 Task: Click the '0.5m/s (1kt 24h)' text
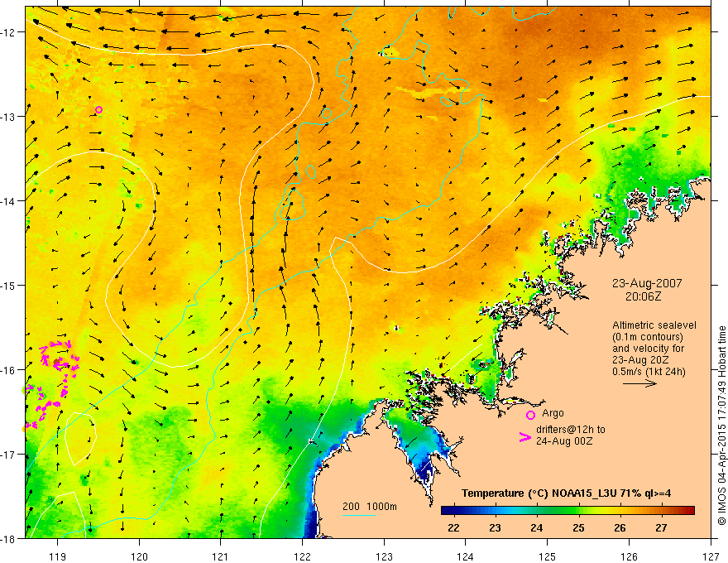coord(649,372)
